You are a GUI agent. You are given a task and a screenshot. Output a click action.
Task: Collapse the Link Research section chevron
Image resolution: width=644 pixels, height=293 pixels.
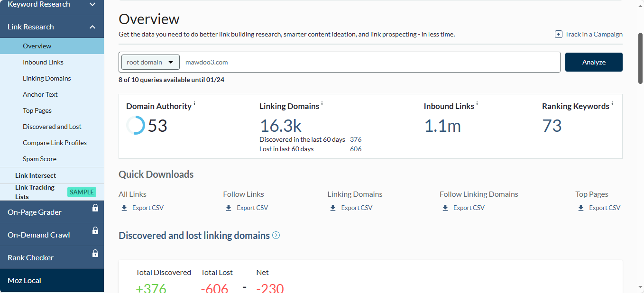coord(92,27)
